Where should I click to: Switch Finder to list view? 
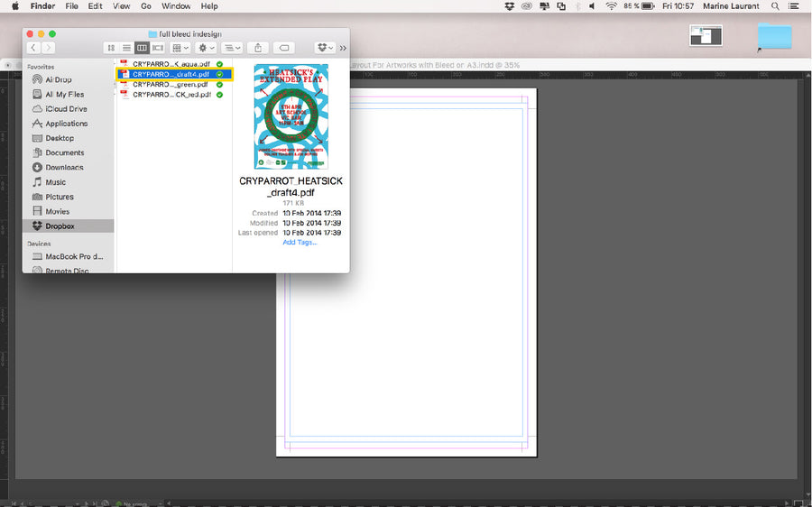126,48
